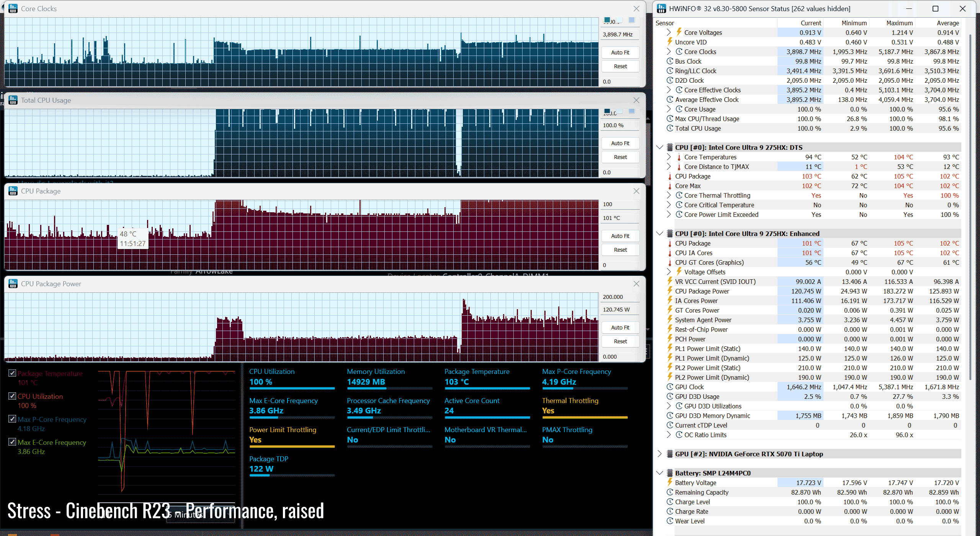Image resolution: width=980 pixels, height=536 pixels.
Task: Click the Average column header
Action: 947,23
